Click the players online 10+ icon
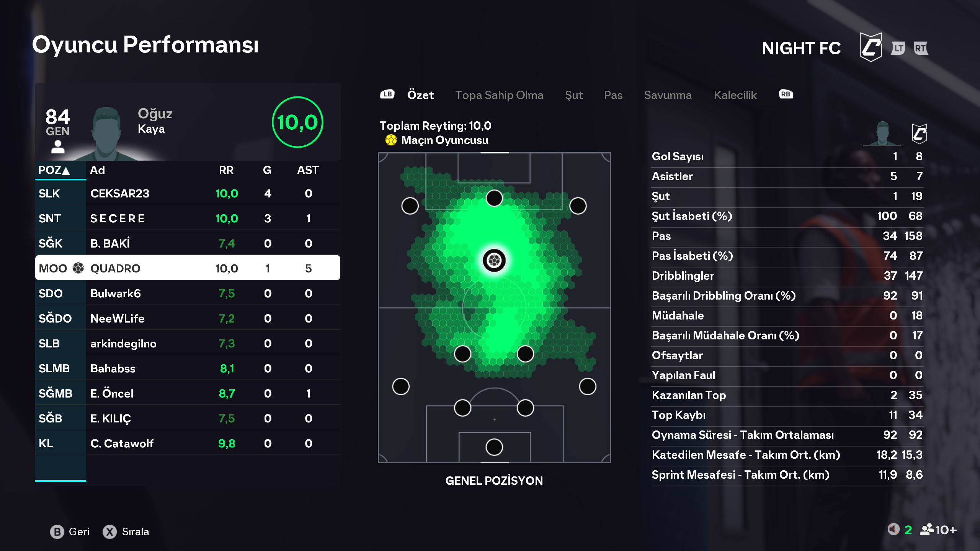 coord(927,530)
